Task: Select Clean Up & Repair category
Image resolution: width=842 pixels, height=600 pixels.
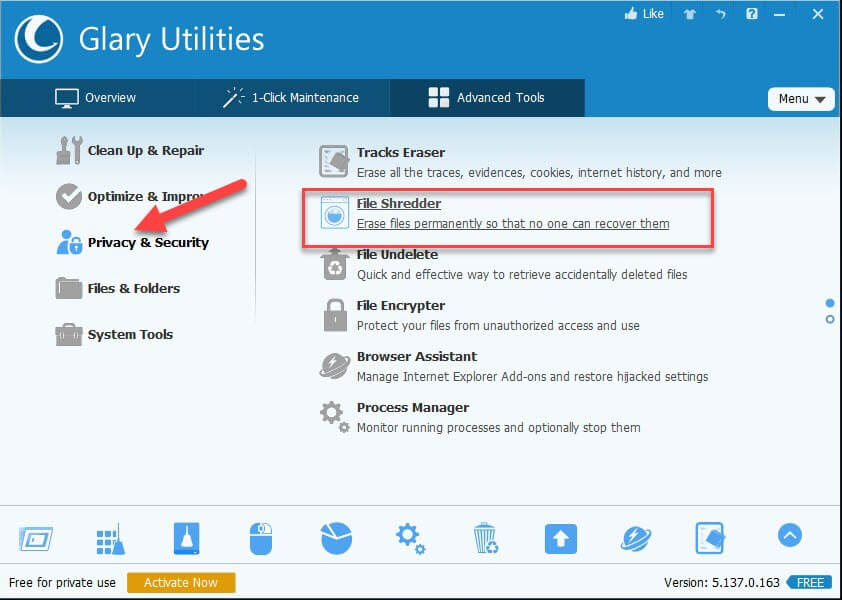Action: tap(130, 150)
